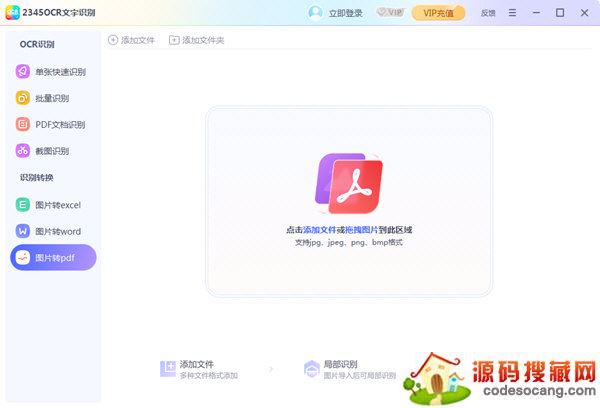This screenshot has height=408, width=600.
Task: Click the bottom 添加文件 step label
Action: (x=197, y=364)
